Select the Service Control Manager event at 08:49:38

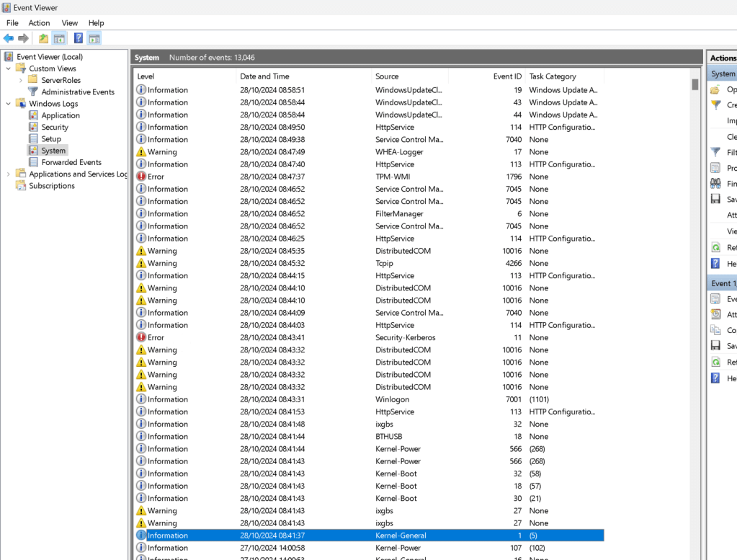[369, 139]
